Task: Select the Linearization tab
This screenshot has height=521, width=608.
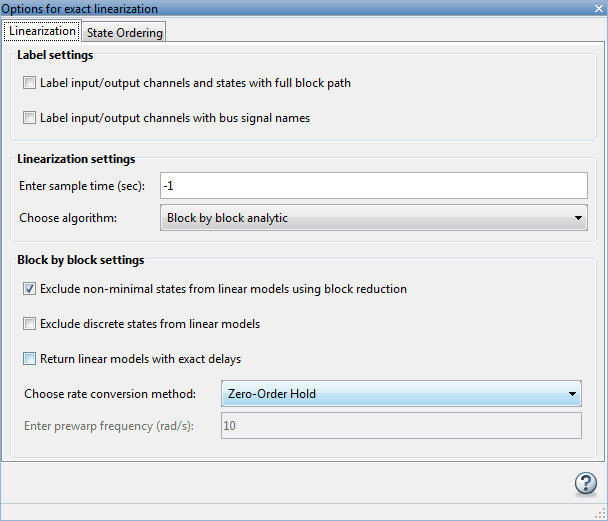Action: (42, 31)
